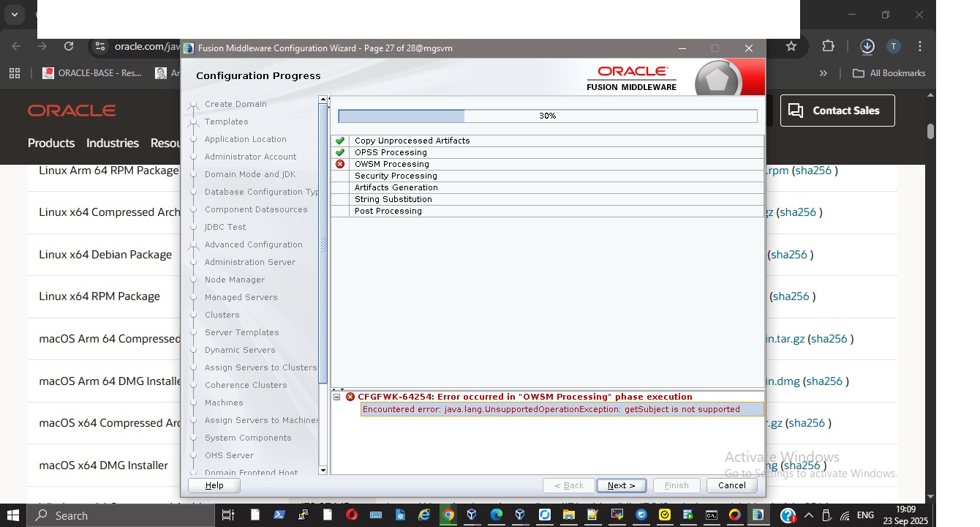Screen dimensions: 980x527
Task: Click the red error icon beside OWSM Processing
Action: tap(340, 164)
